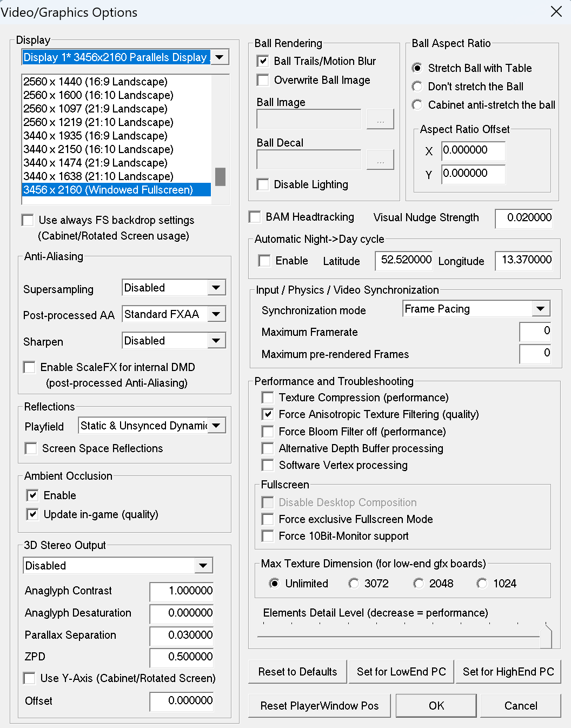Enable Force exclusive Fullscreen Mode
The width and height of the screenshot is (571, 728).
coord(268,519)
